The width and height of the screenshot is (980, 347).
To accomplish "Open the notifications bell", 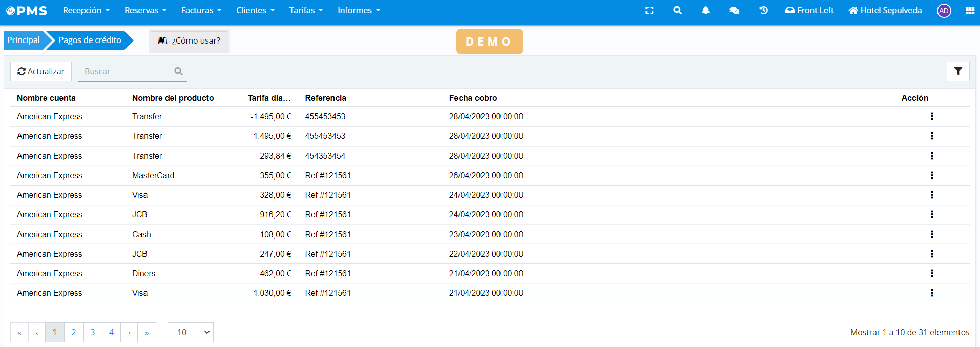I will click(x=705, y=10).
